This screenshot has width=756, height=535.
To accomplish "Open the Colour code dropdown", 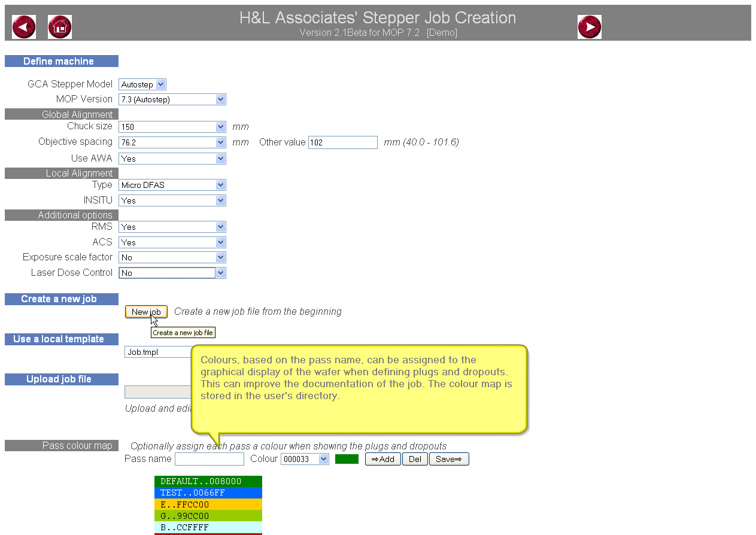I will tap(305, 459).
